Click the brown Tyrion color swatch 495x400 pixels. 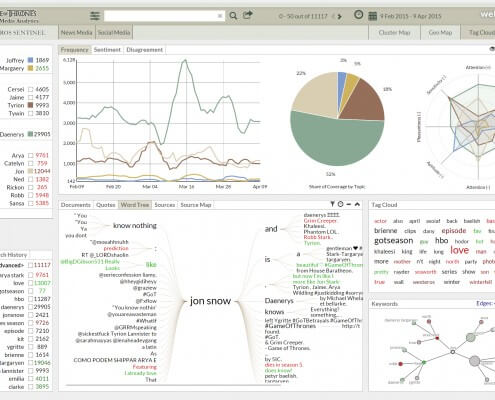click(31, 105)
